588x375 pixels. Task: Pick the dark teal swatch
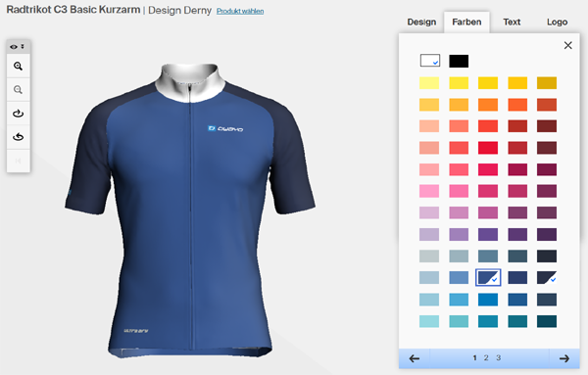pos(547,321)
